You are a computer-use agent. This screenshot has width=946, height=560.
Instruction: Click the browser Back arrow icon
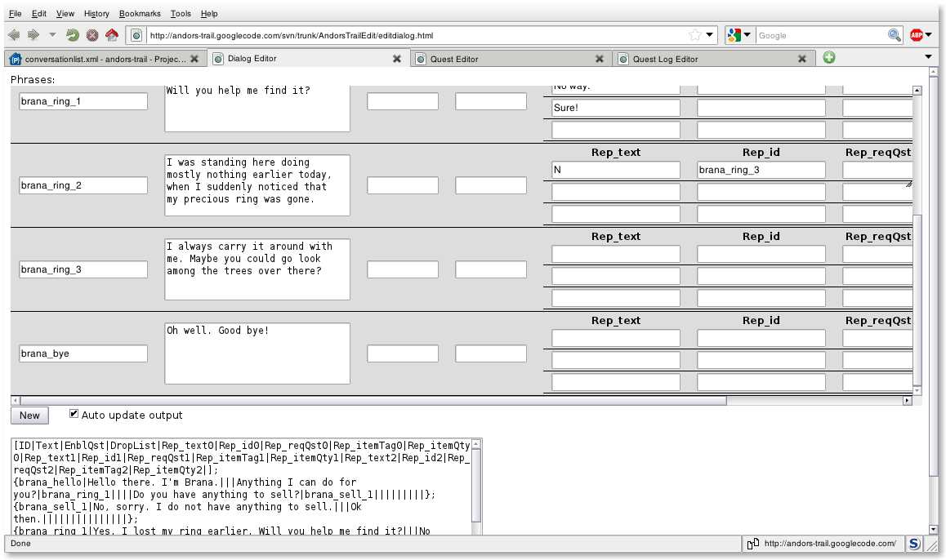click(14, 35)
